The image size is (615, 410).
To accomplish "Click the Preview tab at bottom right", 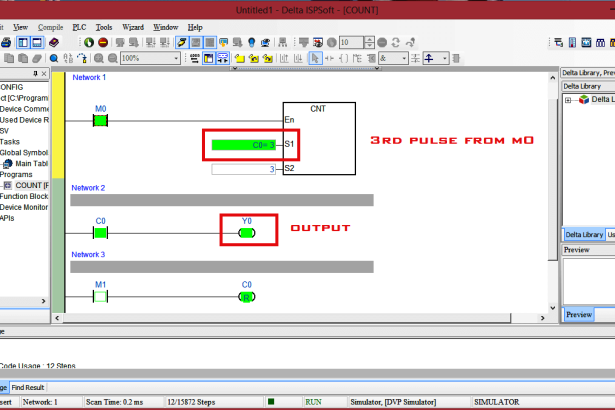I will pyautogui.click(x=579, y=315).
